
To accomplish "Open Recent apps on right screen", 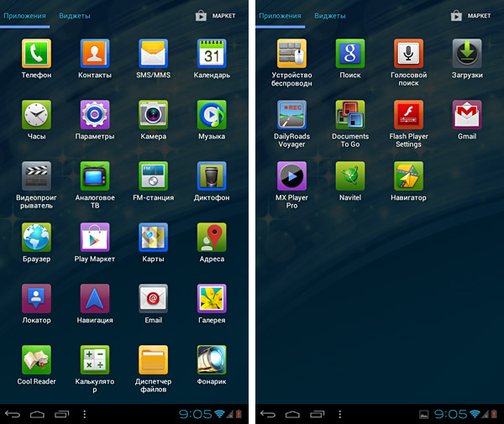I will click(317, 415).
